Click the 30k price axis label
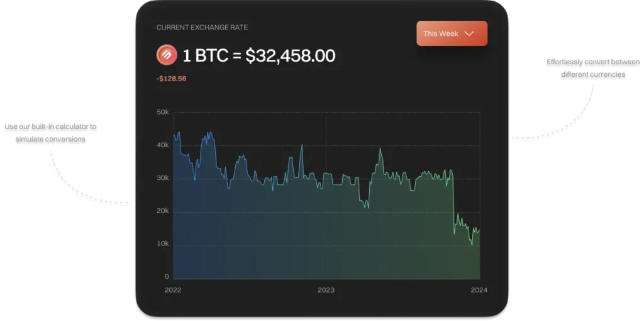The width and height of the screenshot is (644, 321). coord(162,178)
